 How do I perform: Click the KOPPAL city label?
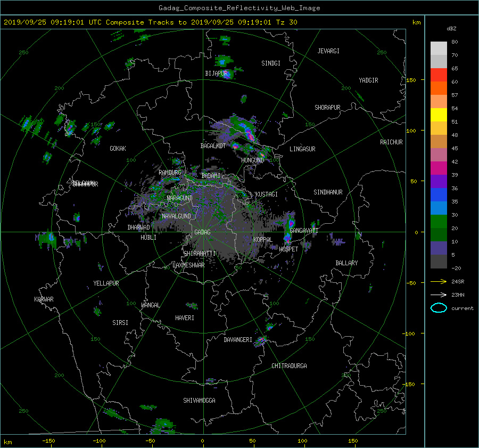(x=263, y=239)
